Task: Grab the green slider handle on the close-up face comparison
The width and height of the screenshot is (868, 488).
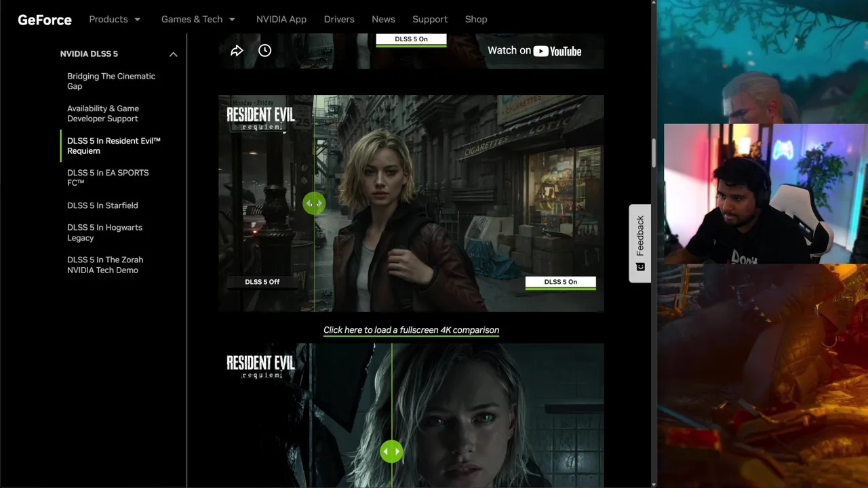Action: [x=391, y=451]
